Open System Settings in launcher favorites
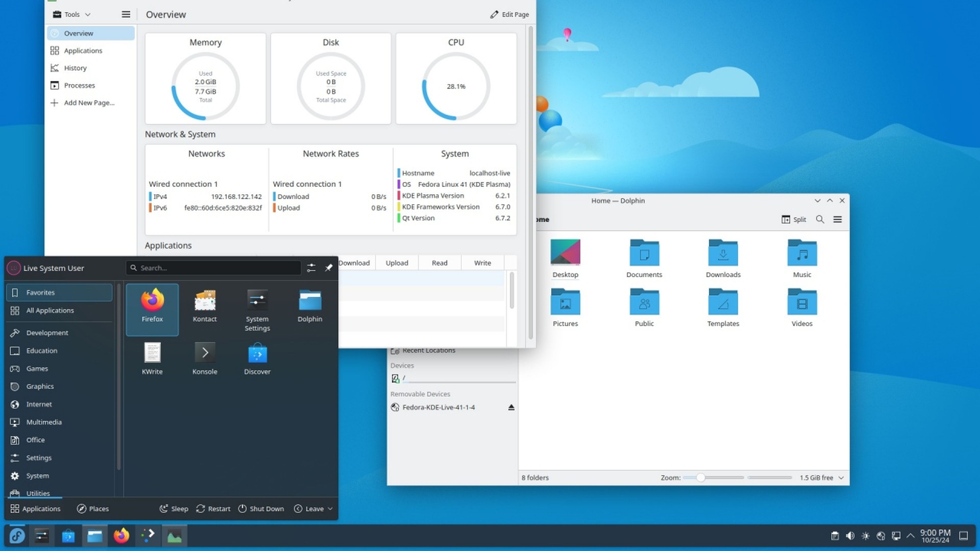 tap(257, 310)
